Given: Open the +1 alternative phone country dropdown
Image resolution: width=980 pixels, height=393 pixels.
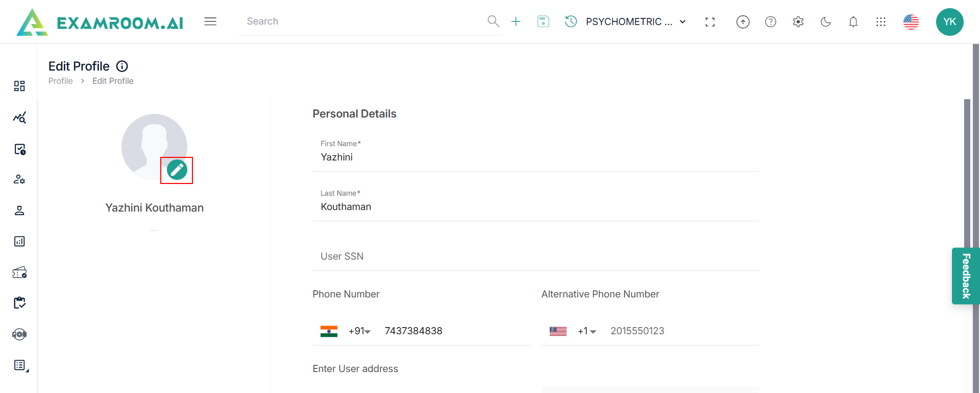Looking at the screenshot, I should coord(587,331).
